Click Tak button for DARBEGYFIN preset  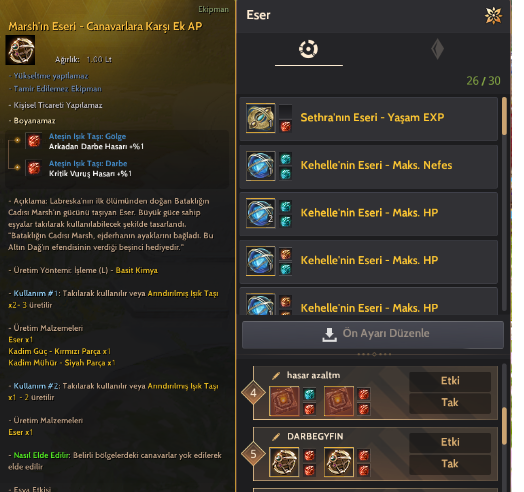click(450, 464)
